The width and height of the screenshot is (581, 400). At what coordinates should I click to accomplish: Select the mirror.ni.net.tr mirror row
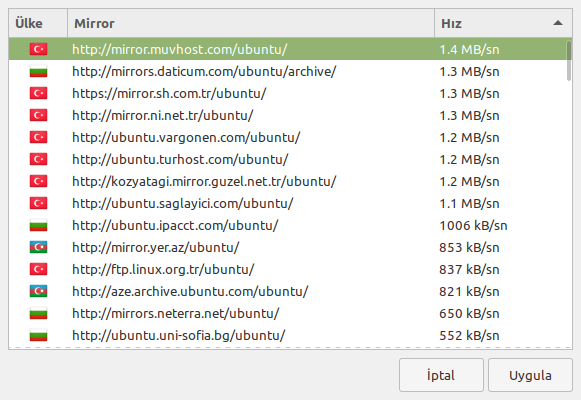(288, 115)
